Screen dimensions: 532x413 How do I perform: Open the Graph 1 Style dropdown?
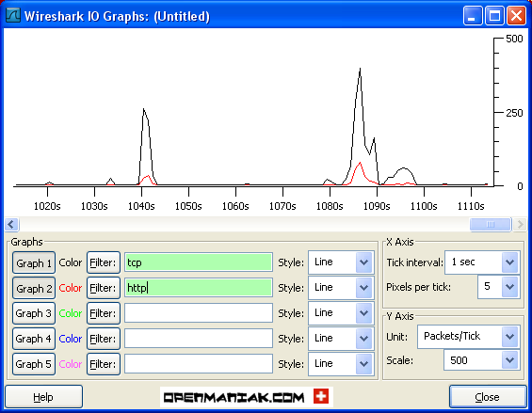(341, 262)
